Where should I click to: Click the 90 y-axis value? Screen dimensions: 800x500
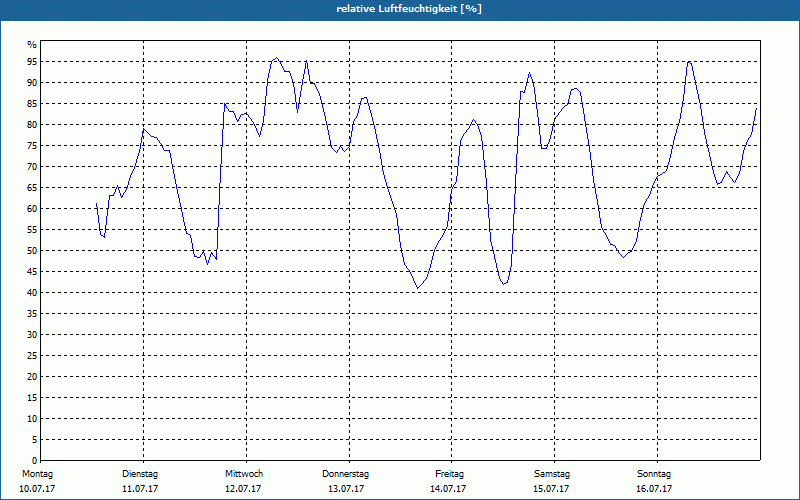(32, 83)
